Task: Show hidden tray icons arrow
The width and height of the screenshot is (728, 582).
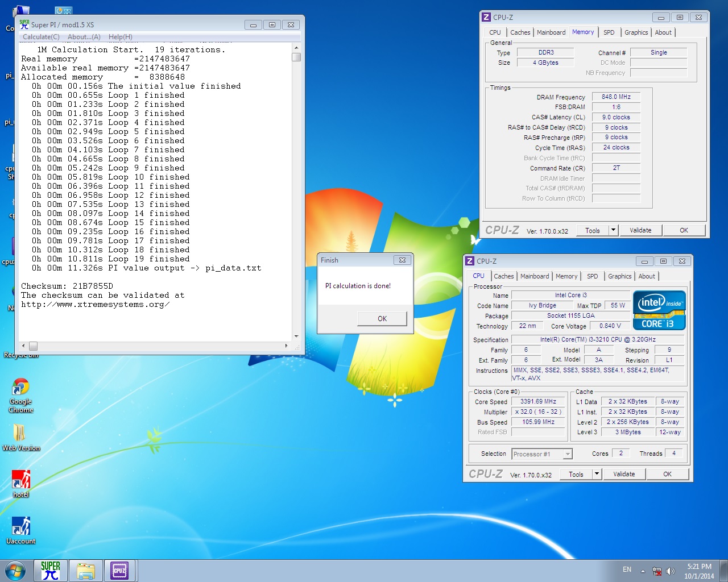Action: pos(643,571)
